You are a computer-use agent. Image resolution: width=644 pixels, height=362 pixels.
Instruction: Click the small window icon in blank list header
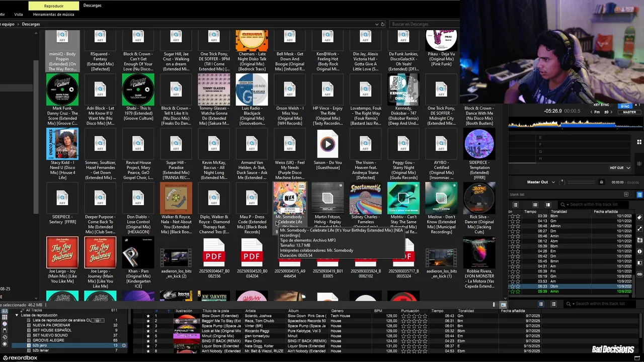626,194
